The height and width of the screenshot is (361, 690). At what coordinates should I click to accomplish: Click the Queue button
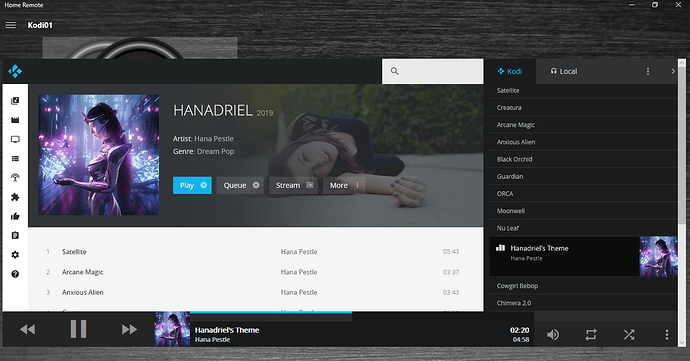[240, 185]
